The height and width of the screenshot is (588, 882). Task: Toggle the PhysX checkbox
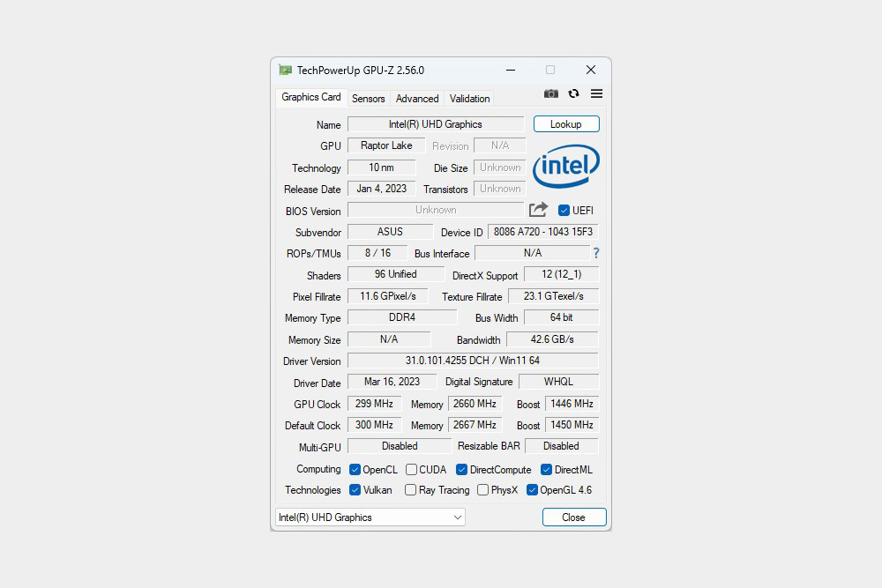point(482,489)
